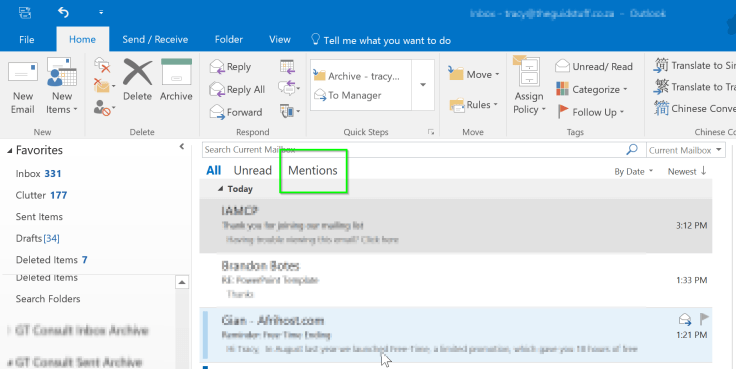Click the search magnifier icon
The width and height of the screenshot is (736, 369).
632,150
